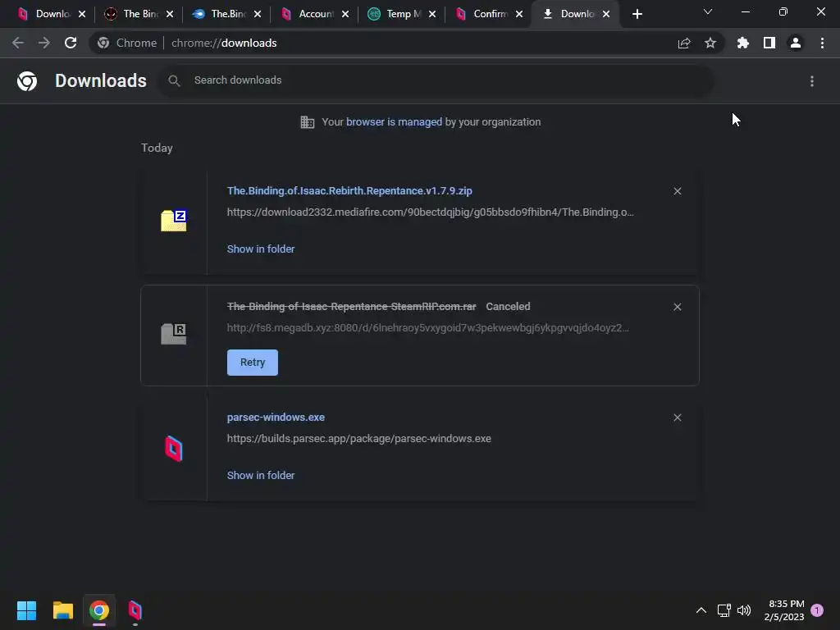Toggle the browser side panel
The image size is (840, 630).
769,43
